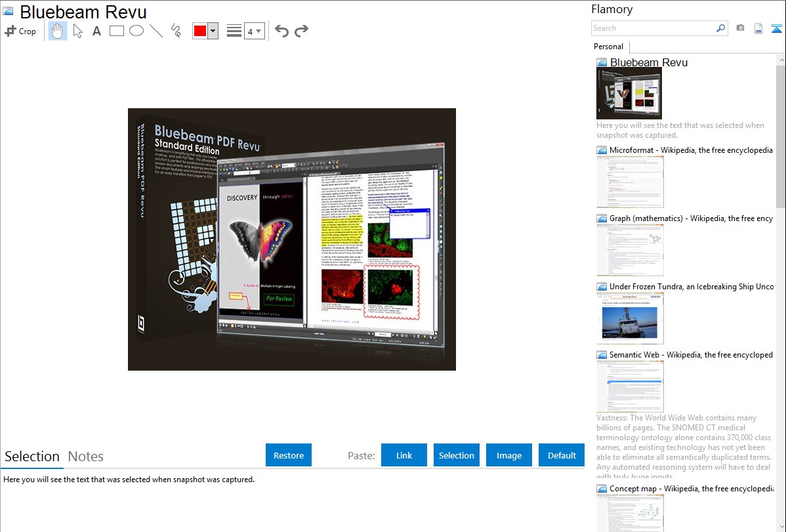Click the page document icon
Image resolution: width=786 pixels, height=532 pixels.
pos(758,29)
